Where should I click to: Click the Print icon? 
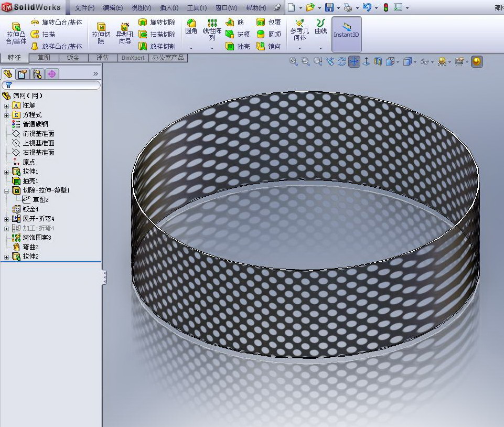348,7
